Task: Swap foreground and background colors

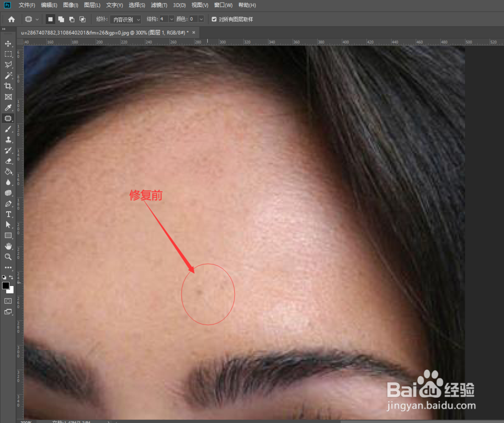Action: tap(11, 277)
